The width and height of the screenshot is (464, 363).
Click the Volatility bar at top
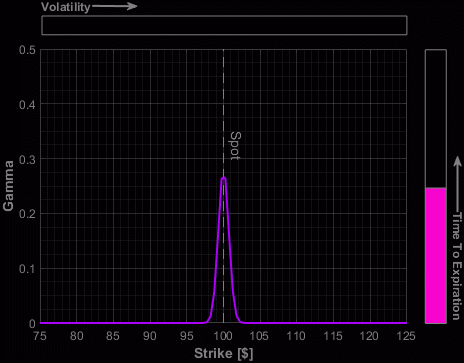(x=224, y=25)
